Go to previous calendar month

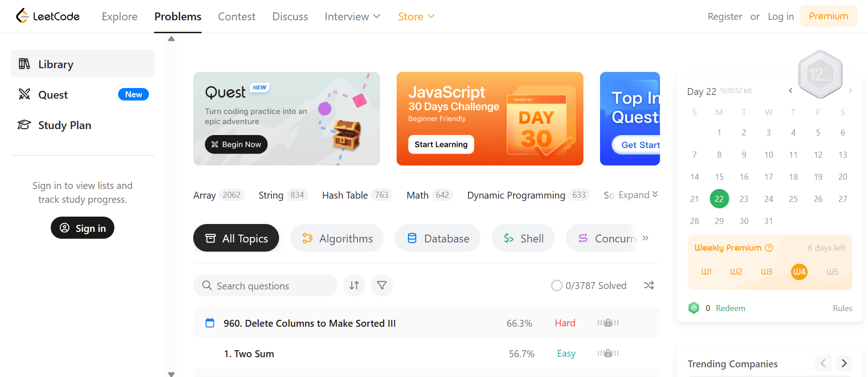(791, 91)
